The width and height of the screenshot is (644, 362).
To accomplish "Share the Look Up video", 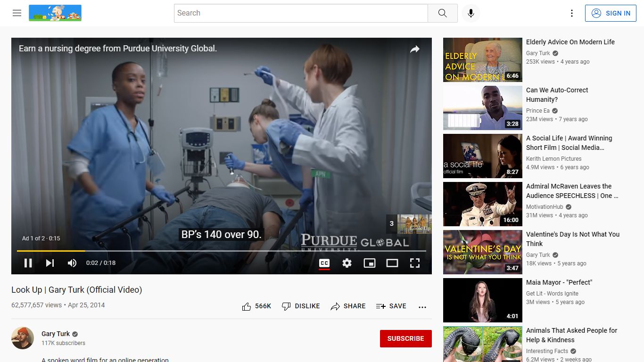I will tap(348, 306).
